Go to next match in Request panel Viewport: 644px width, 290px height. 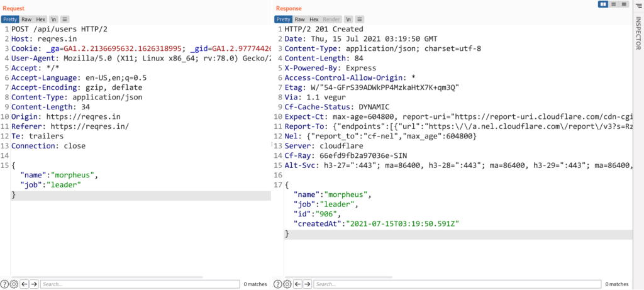tap(34, 284)
